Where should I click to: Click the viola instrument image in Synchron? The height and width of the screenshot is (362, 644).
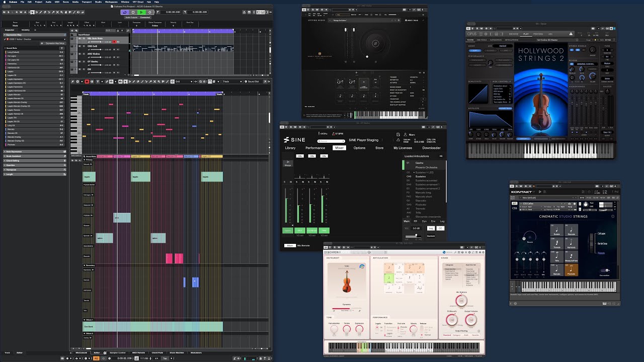[347, 282]
